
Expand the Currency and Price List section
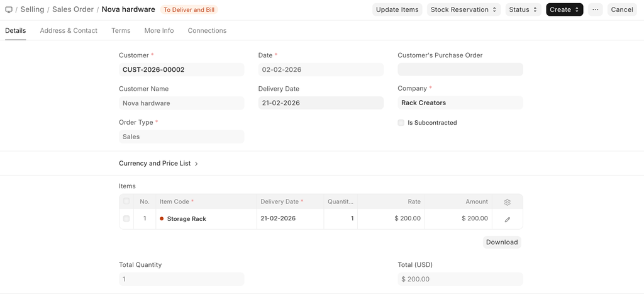tap(158, 164)
